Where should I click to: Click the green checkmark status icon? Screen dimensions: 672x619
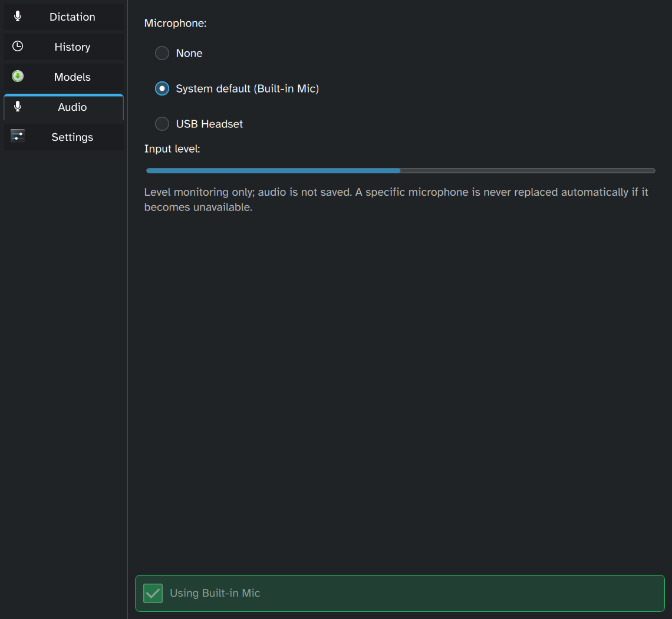click(153, 593)
